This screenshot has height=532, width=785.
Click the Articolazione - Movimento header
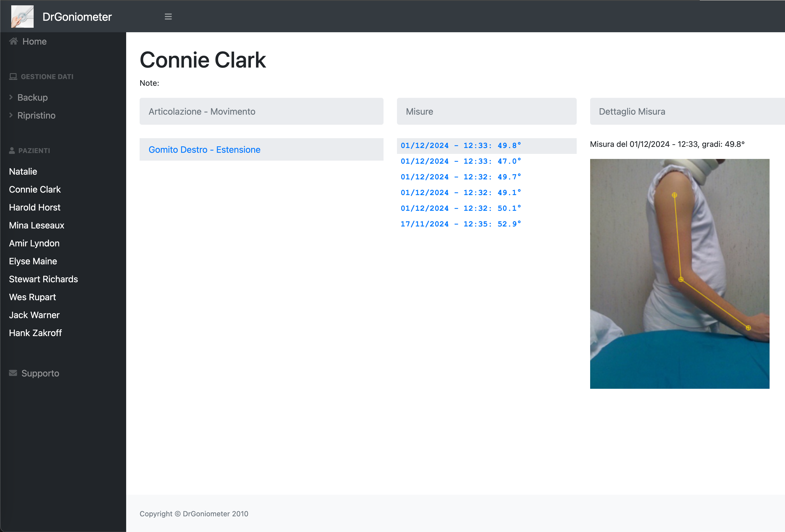pos(261,111)
